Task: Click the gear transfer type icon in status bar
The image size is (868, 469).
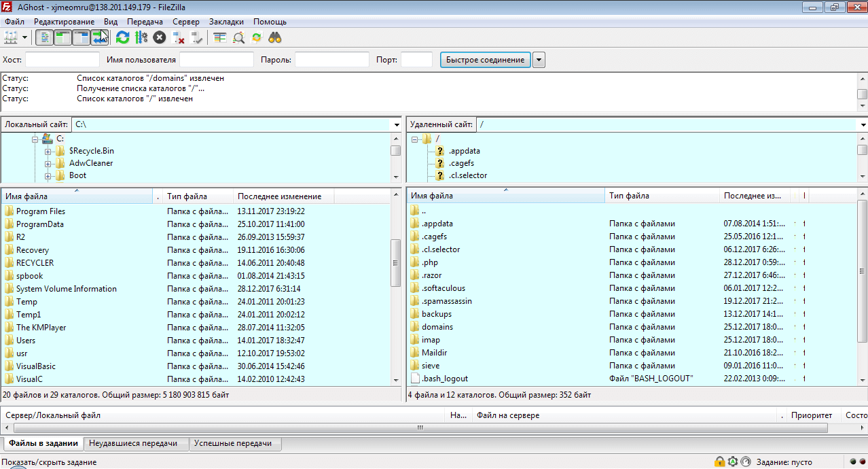Action: tap(732, 462)
